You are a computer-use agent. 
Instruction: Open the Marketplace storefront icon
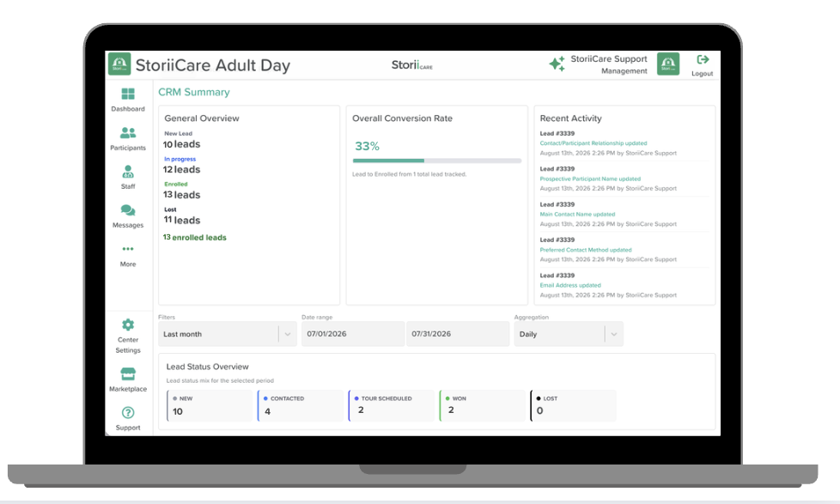128,373
